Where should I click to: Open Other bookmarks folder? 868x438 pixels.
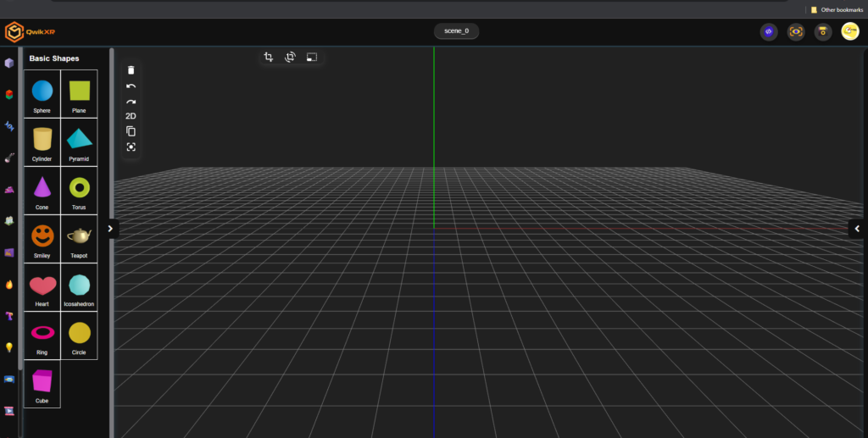click(837, 10)
